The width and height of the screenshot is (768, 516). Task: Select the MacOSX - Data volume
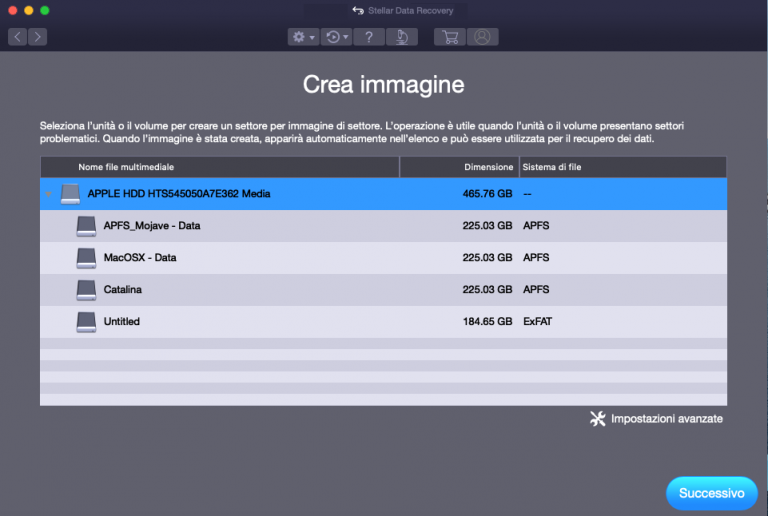(x=384, y=258)
